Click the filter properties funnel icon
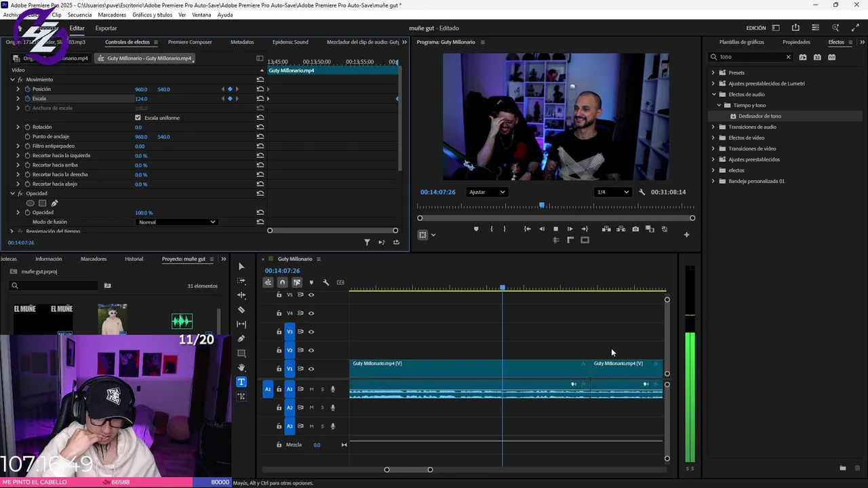Screen dimensions: 868x488 click(367, 242)
